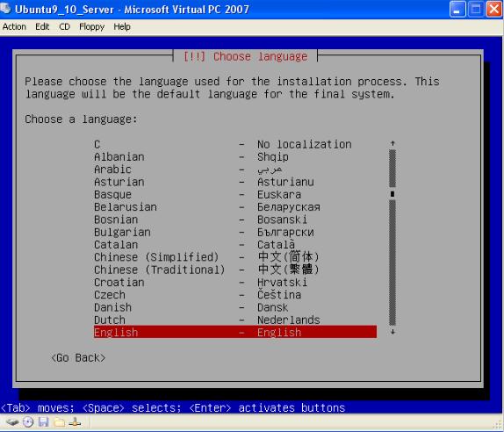Select Chinese (Traditional) language entry
Screen dimensions: 504x432
point(235,270)
